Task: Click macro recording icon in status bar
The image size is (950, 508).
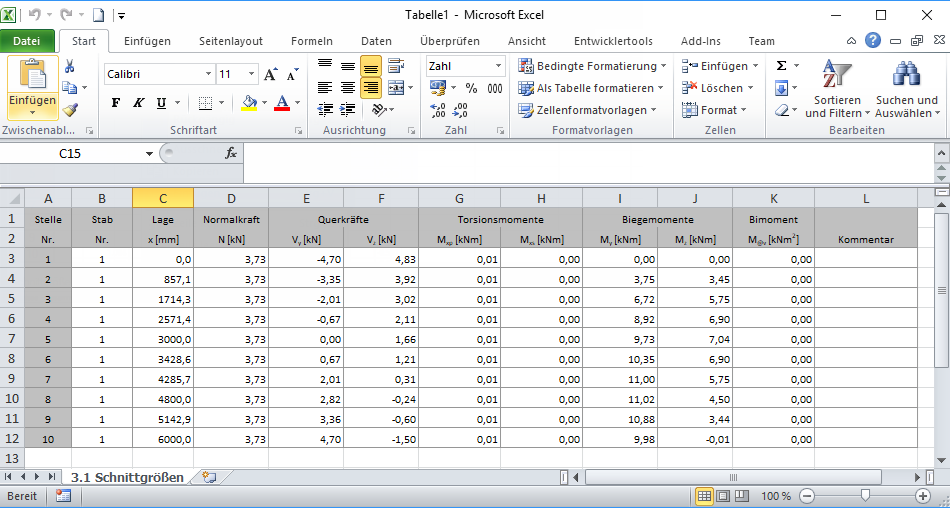Action: (x=63, y=496)
